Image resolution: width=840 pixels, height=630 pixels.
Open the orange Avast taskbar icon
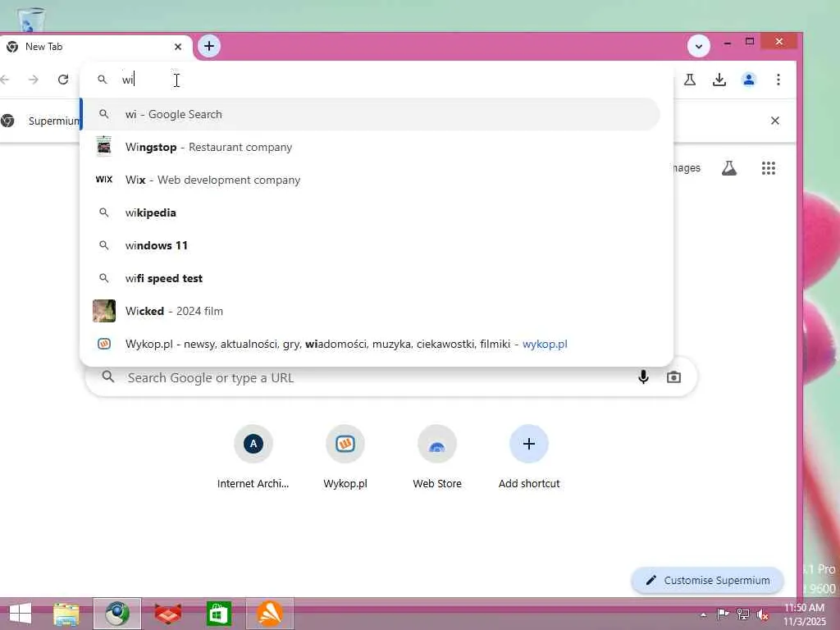[x=269, y=614]
